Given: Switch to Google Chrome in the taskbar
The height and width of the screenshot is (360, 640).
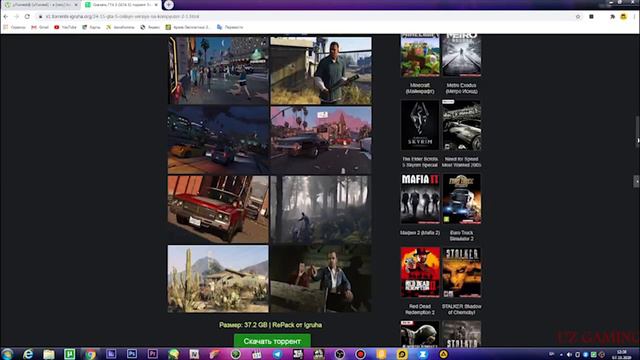Looking at the screenshot, I should pyautogui.click(x=90, y=354).
